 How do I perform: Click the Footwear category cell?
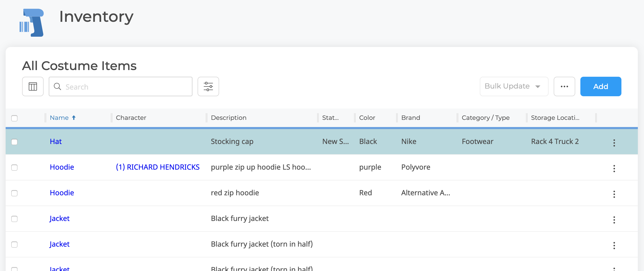tap(478, 141)
